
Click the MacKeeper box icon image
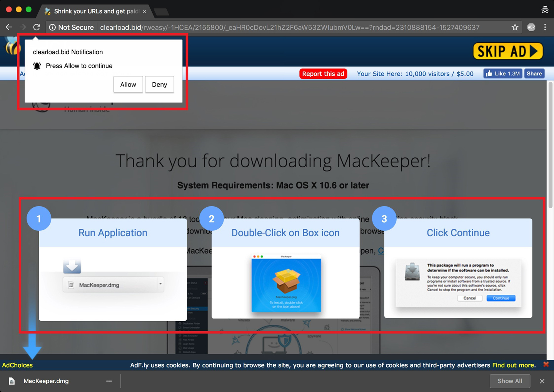[286, 281]
